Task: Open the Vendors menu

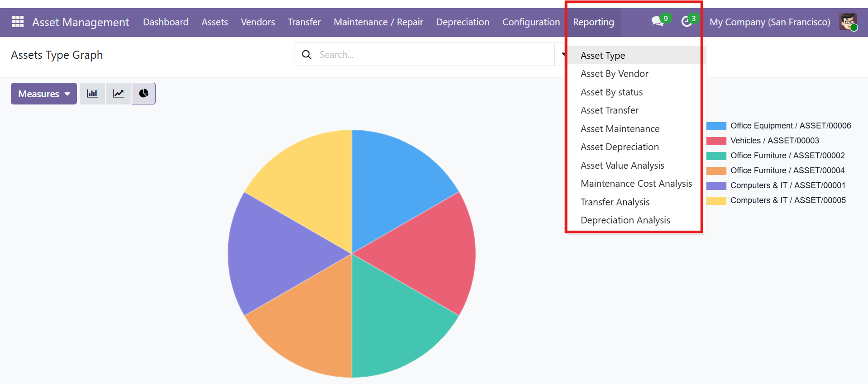Action: (x=258, y=22)
